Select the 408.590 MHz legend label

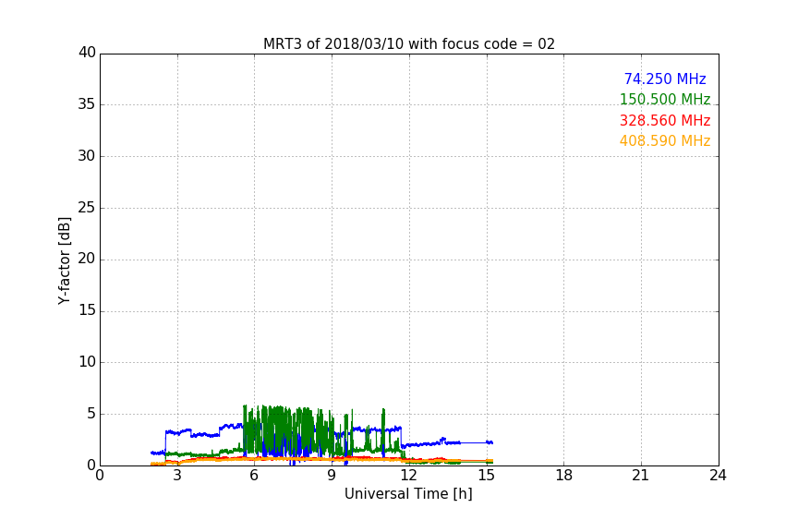pos(665,141)
